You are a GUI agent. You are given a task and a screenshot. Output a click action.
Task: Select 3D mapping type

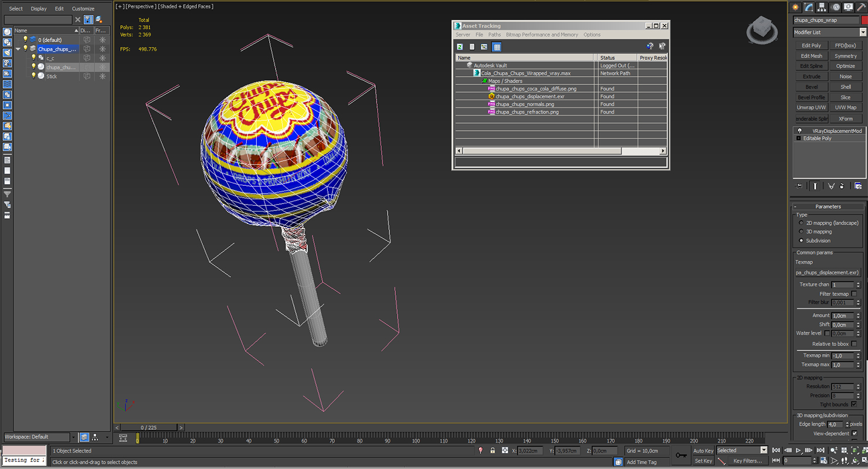[x=801, y=232]
